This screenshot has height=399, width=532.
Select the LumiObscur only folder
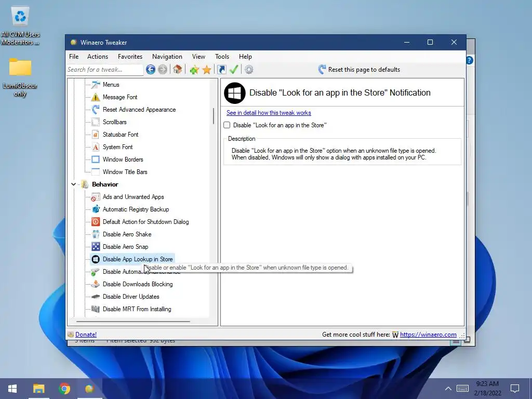click(20, 77)
